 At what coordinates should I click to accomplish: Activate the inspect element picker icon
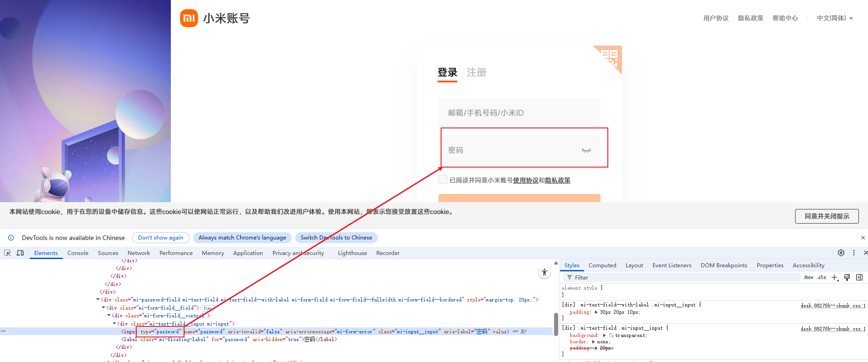tap(8, 253)
